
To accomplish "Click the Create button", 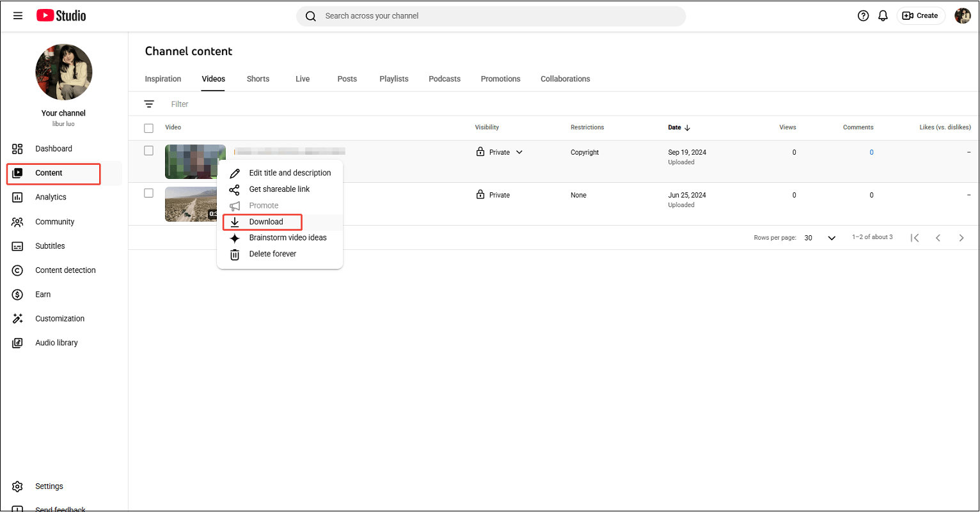I will [921, 15].
